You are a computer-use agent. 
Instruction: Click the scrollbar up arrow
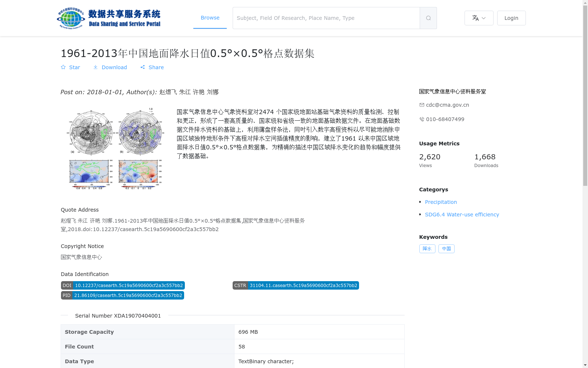point(585,3)
